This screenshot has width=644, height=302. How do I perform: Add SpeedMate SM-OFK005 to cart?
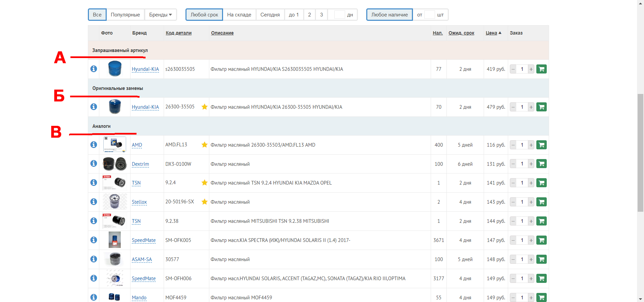point(541,240)
